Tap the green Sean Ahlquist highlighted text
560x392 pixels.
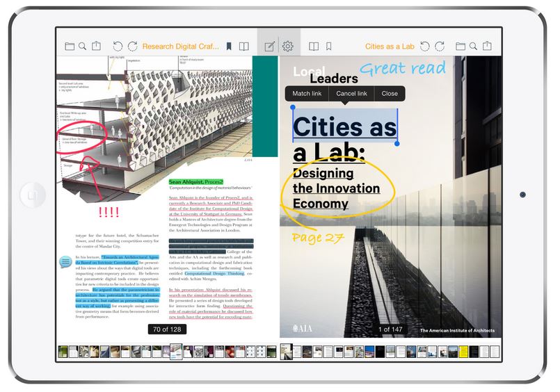(x=196, y=182)
